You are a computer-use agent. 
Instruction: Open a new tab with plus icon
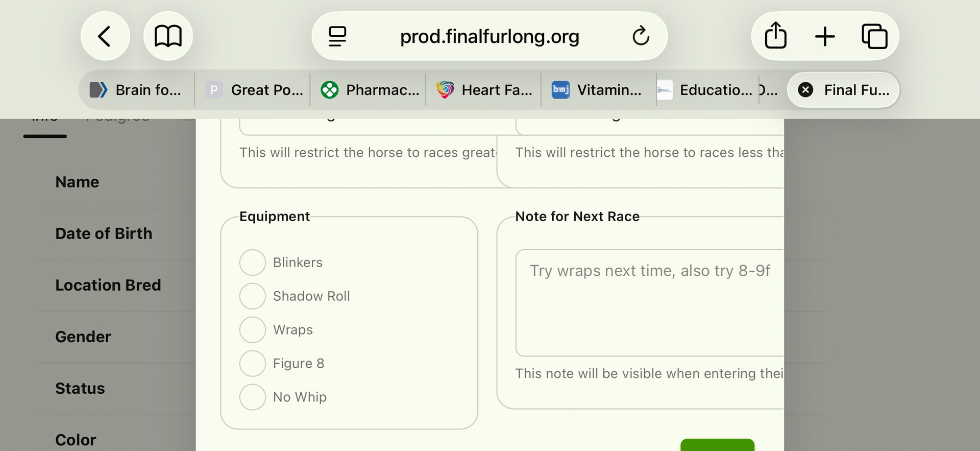825,36
